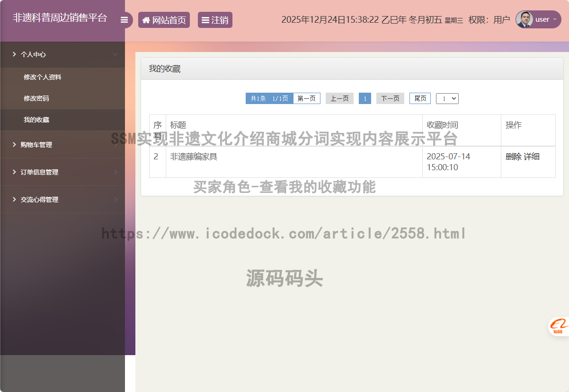Open the user account dropdown caret
This screenshot has width=569, height=392.
point(554,20)
